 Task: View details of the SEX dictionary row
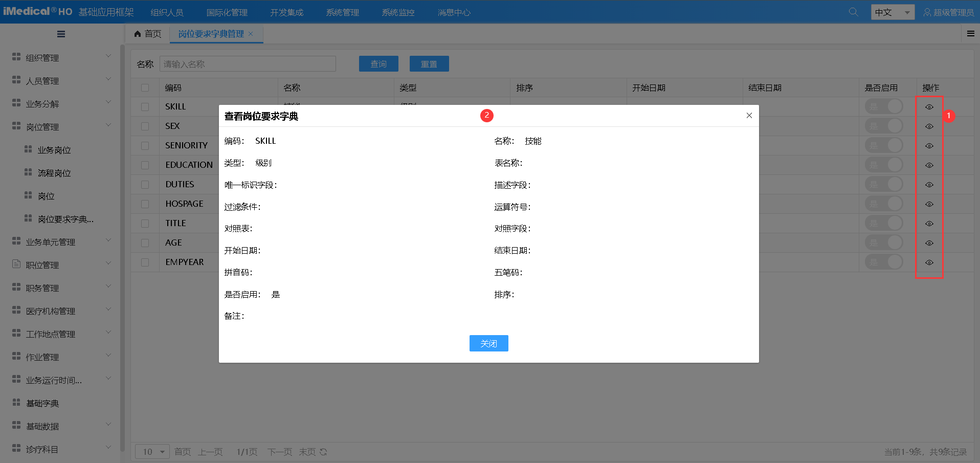(929, 126)
